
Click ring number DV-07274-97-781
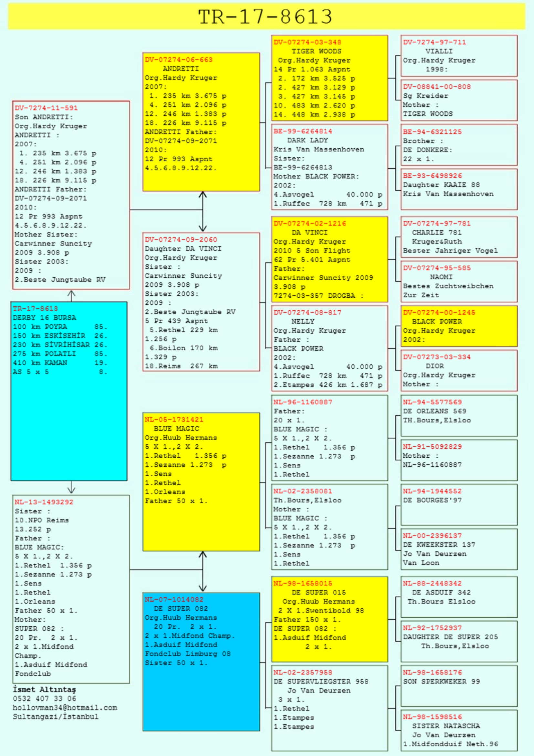click(x=437, y=223)
